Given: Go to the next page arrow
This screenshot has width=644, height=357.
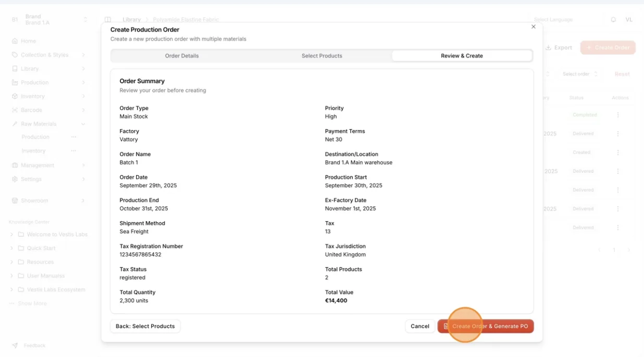Looking at the screenshot, I should point(629,250).
